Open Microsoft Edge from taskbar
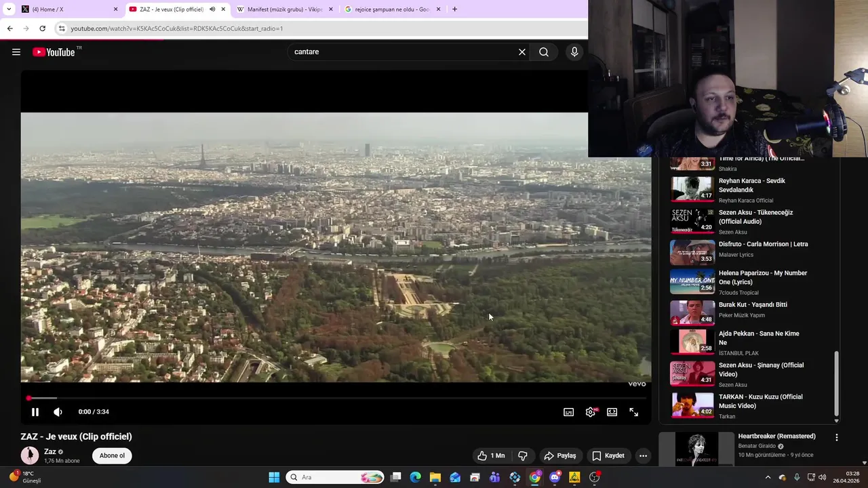 pyautogui.click(x=416, y=477)
